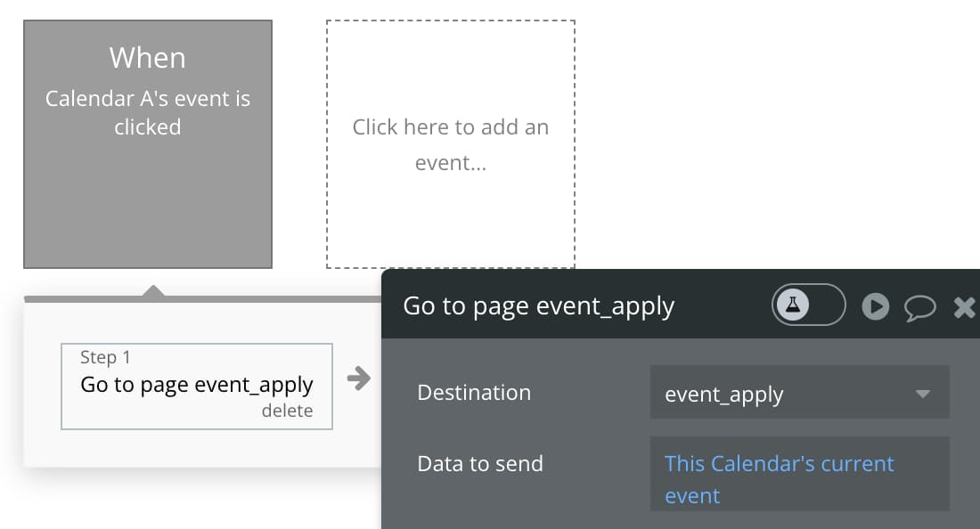Click the play-button breakpoint icon
This screenshot has height=529, width=980.
[x=875, y=306]
